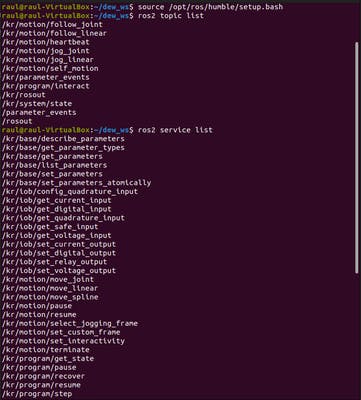The width and height of the screenshot is (361, 400).
Task: Click the terminal scrollbar thumb
Action: (x=357, y=158)
